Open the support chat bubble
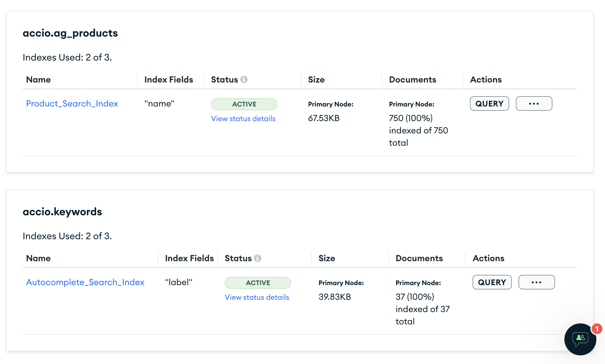Screen dimensions: 605x364 click(580, 339)
